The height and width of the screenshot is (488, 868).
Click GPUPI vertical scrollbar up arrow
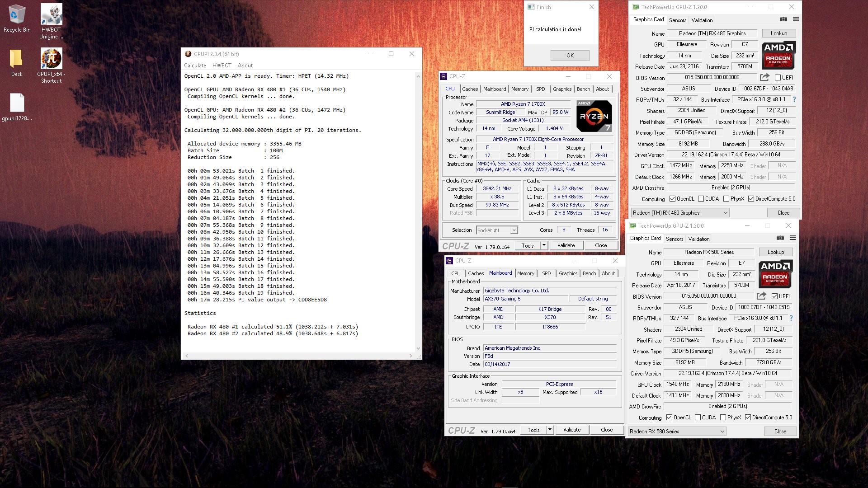(x=418, y=76)
